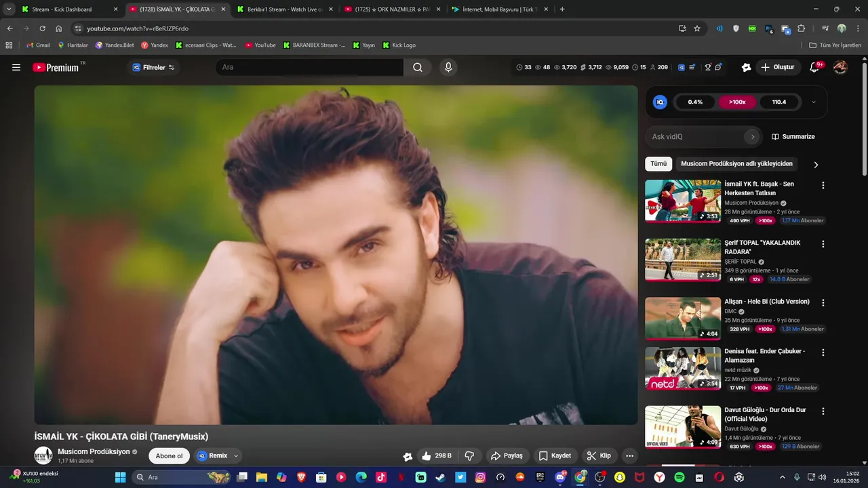Select the 0.4% metric pill
868x488 pixels.
695,102
